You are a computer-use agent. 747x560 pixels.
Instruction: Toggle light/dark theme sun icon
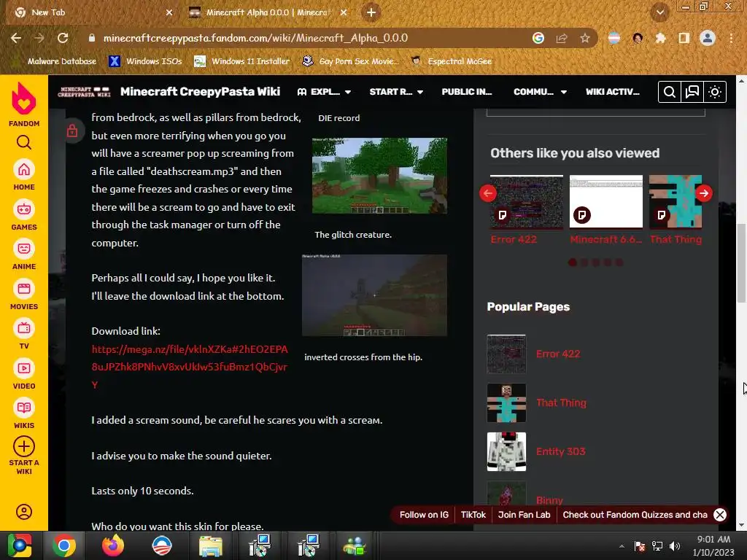pyautogui.click(x=715, y=92)
